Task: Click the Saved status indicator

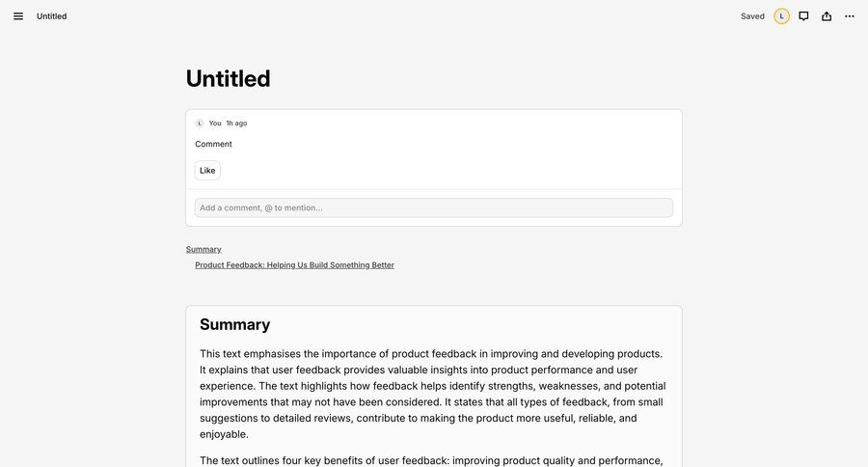Action: pos(752,16)
